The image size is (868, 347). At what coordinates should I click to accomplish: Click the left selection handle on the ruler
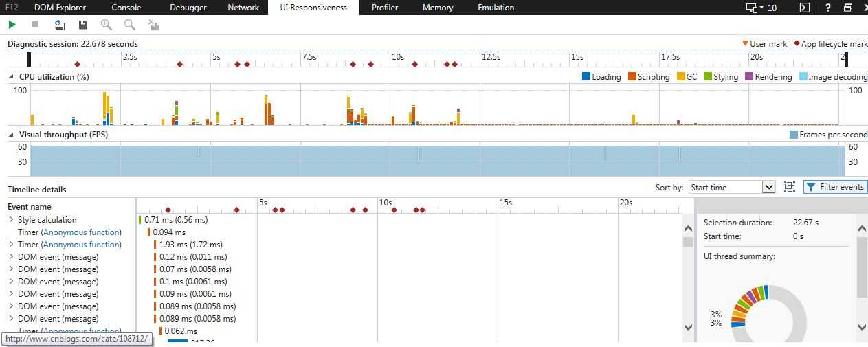click(x=29, y=60)
